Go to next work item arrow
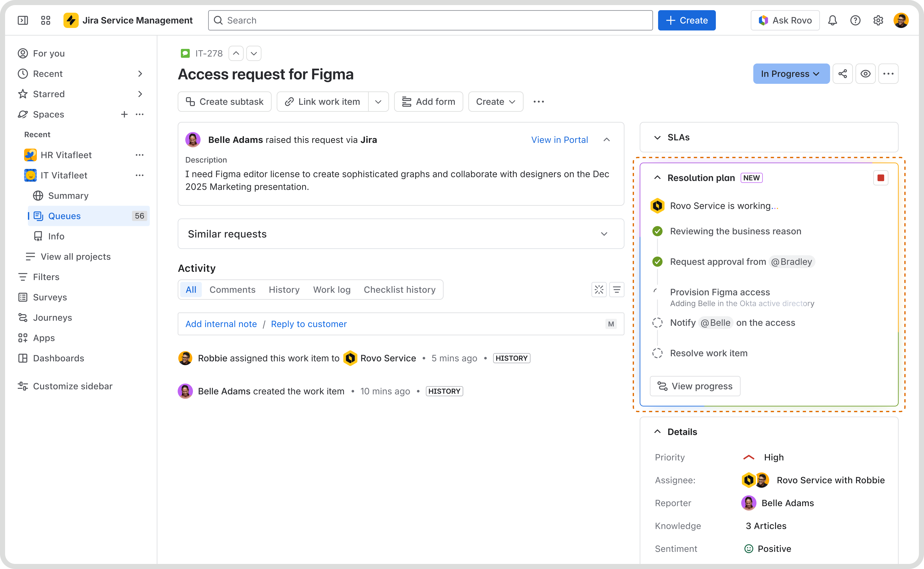 (x=254, y=53)
